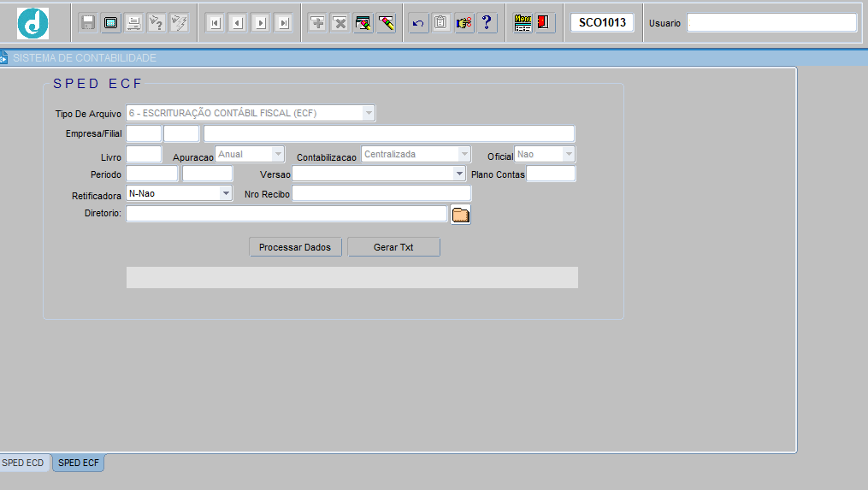Browse for directory with the folder icon
The height and width of the screenshot is (490, 868).
click(x=461, y=215)
